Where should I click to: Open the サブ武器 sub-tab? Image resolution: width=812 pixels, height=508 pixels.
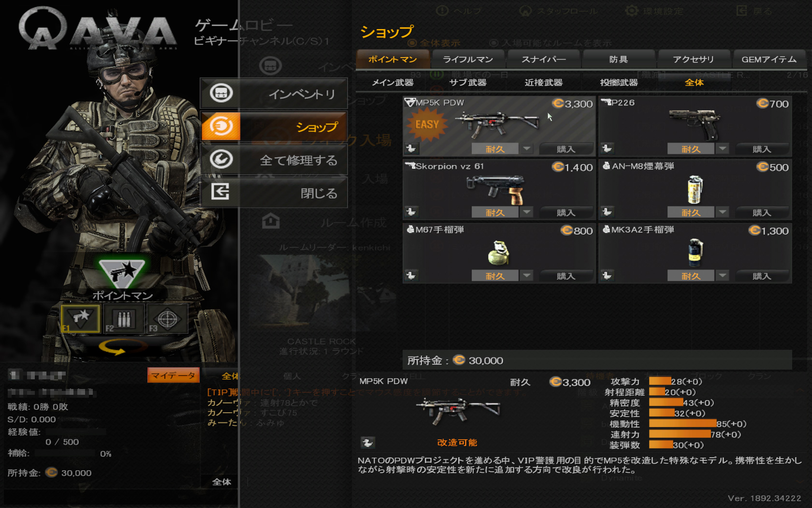[468, 83]
